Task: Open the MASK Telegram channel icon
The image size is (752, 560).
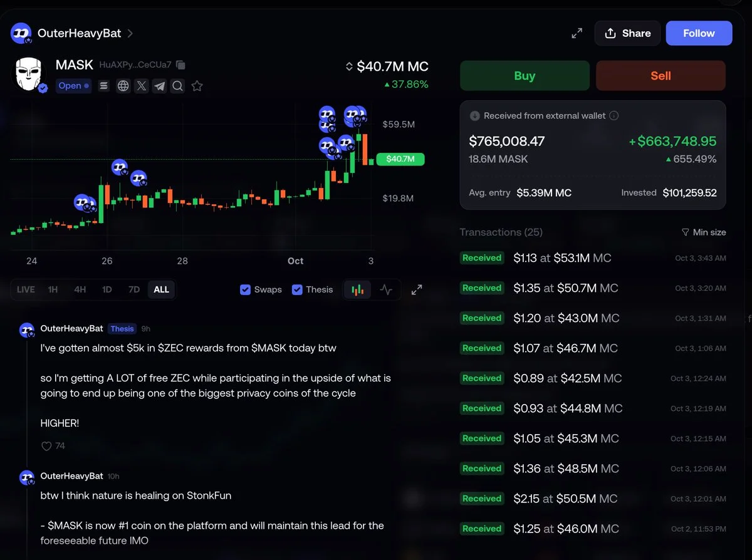Action: pyautogui.click(x=159, y=86)
